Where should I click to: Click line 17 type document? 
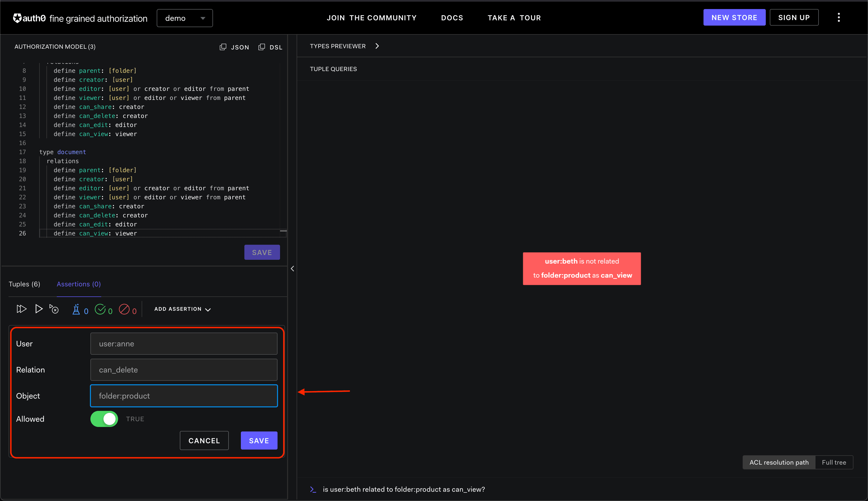click(x=63, y=152)
